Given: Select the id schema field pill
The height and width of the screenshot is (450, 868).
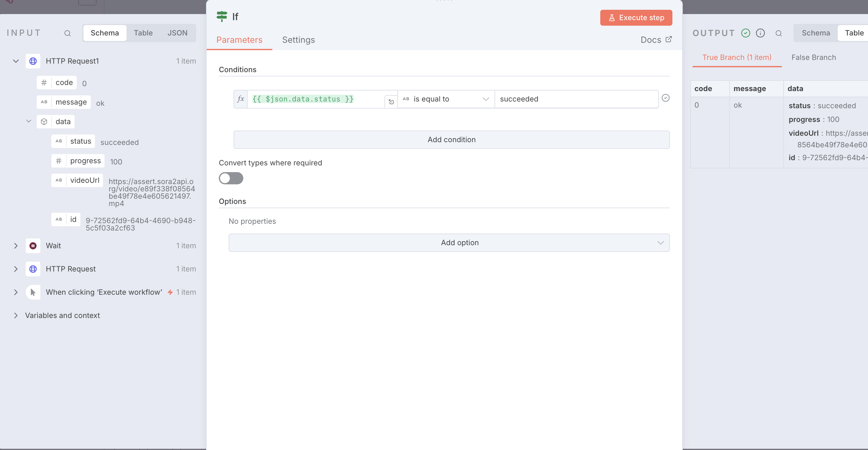Looking at the screenshot, I should [x=66, y=219].
